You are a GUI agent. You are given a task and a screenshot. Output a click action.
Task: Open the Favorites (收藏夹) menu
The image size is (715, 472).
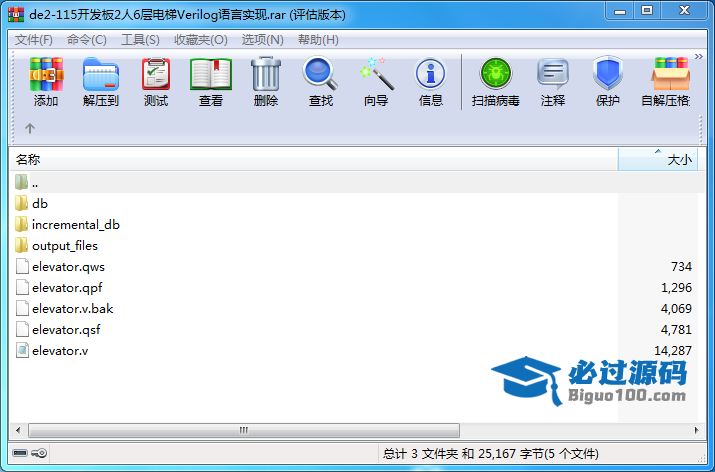[201, 40]
